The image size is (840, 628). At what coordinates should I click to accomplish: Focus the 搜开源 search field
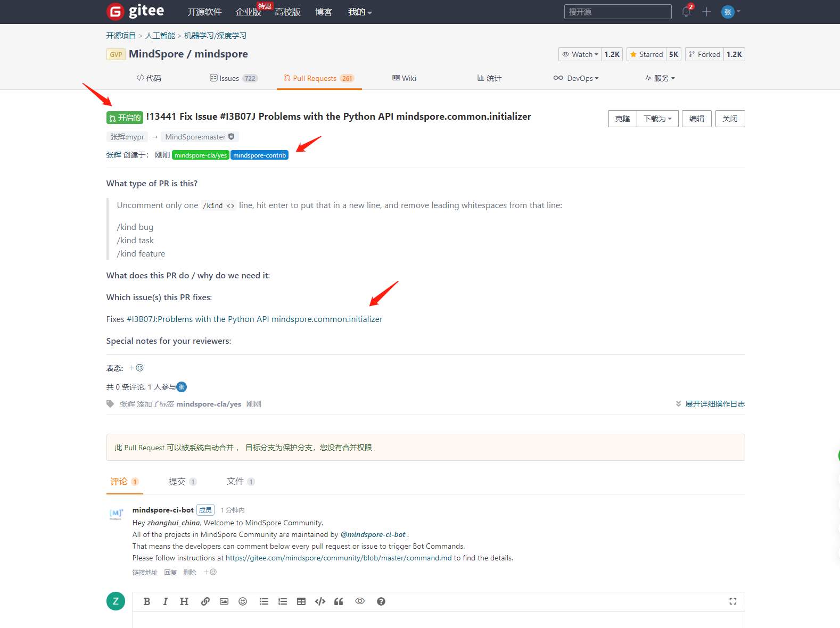point(618,12)
